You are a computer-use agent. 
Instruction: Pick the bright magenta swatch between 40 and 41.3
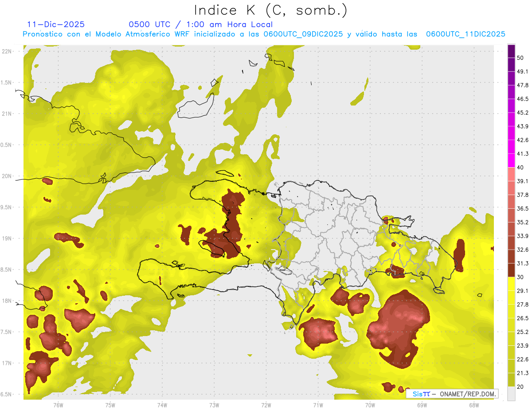[x=512, y=160]
